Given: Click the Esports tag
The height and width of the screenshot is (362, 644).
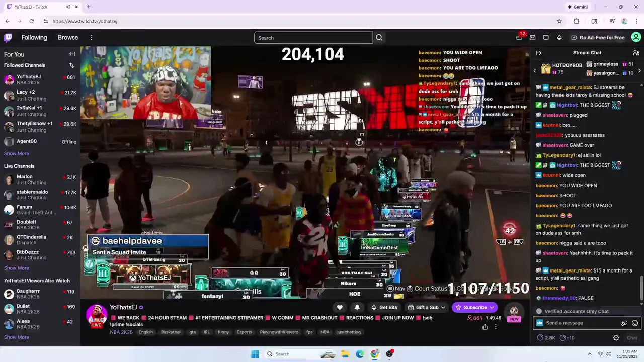Looking at the screenshot, I should (x=245, y=332).
